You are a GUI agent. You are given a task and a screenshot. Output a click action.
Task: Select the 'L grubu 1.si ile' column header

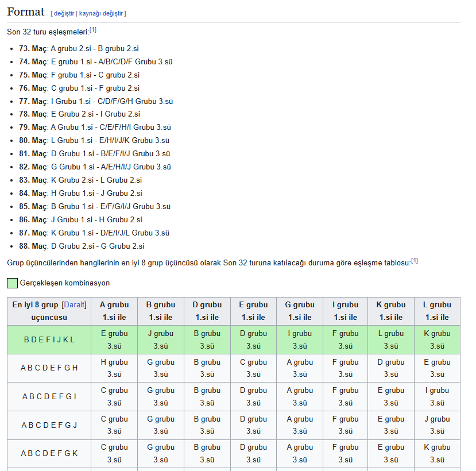click(437, 311)
